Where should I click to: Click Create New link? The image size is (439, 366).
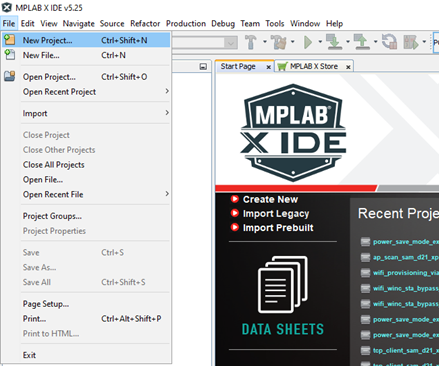[270, 199]
